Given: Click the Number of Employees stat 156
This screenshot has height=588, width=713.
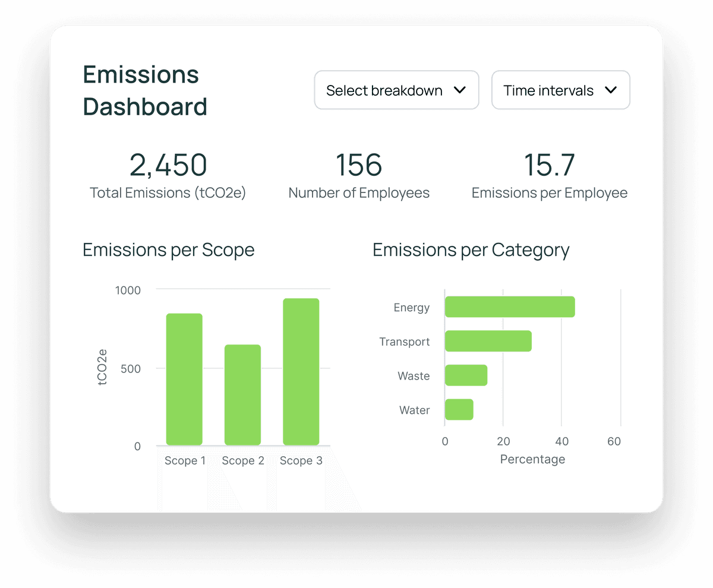Looking at the screenshot, I should tap(359, 165).
